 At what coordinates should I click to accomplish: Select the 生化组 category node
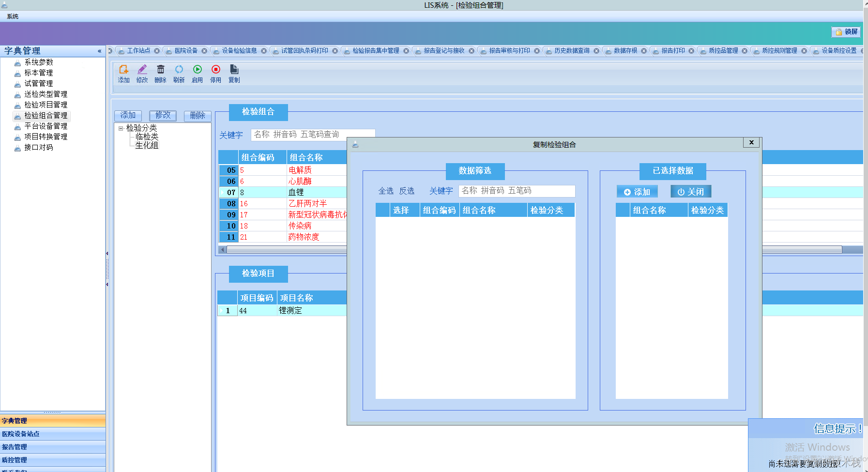point(147,146)
